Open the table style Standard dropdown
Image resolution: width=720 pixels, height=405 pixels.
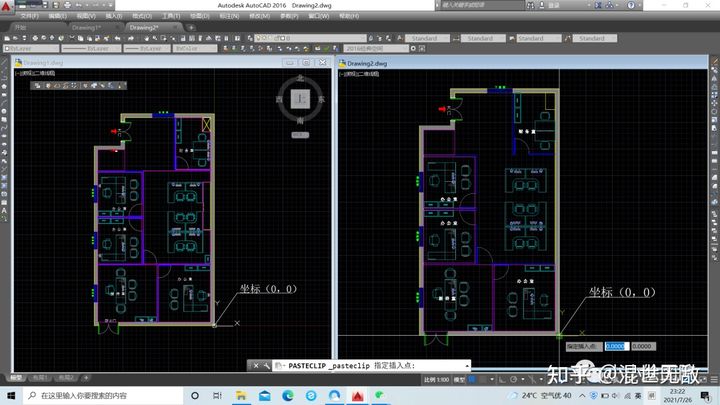[x=539, y=38]
